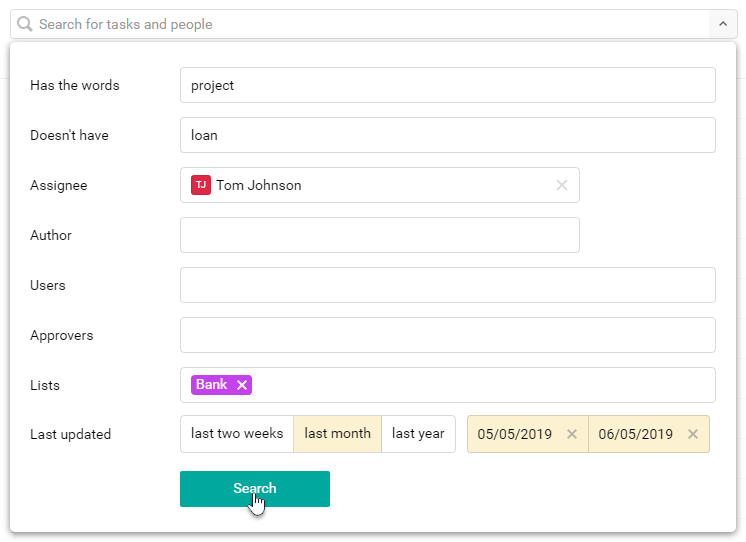Image resolution: width=746 pixels, height=542 pixels.
Task: Click the Bank purple tag label
Action: coord(212,384)
